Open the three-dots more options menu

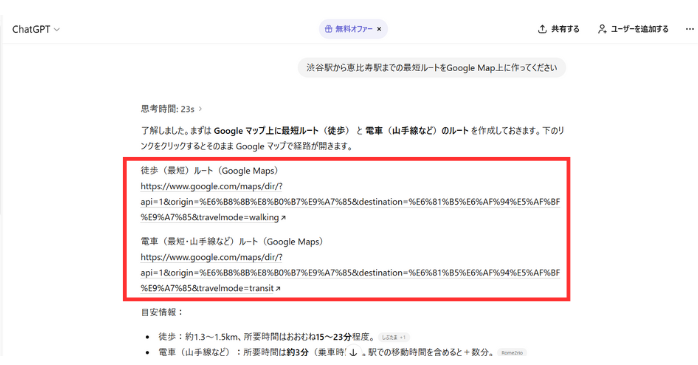[690, 29]
